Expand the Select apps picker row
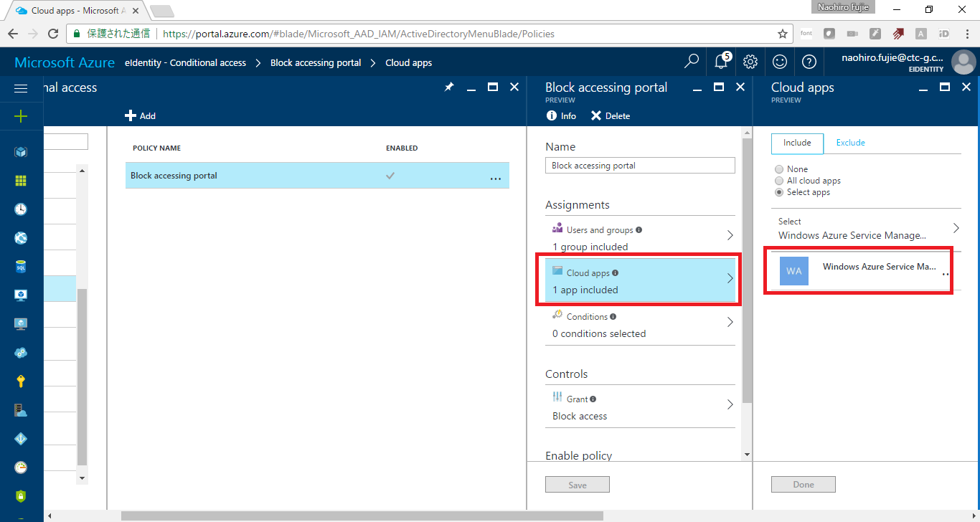980x522 pixels. pyautogui.click(x=866, y=229)
